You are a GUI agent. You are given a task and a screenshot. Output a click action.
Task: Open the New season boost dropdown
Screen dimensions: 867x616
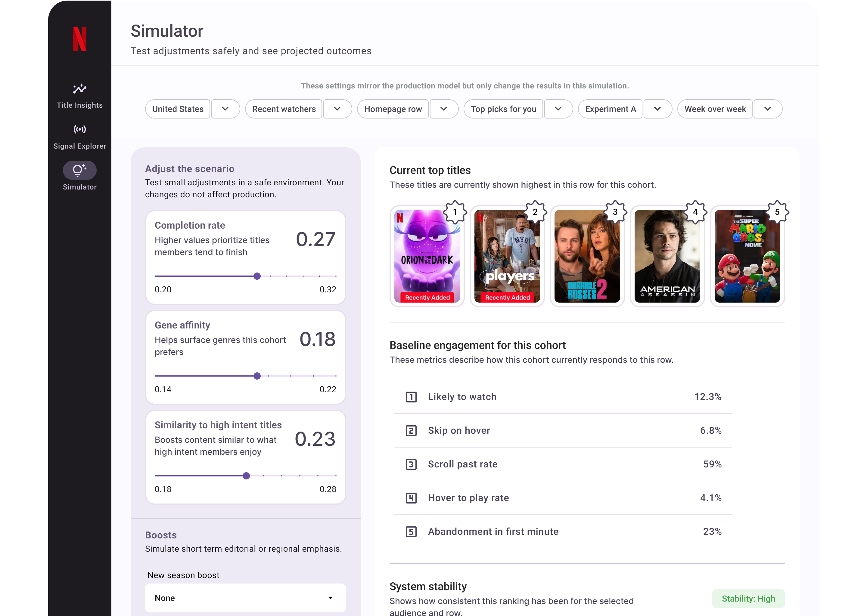click(x=245, y=598)
